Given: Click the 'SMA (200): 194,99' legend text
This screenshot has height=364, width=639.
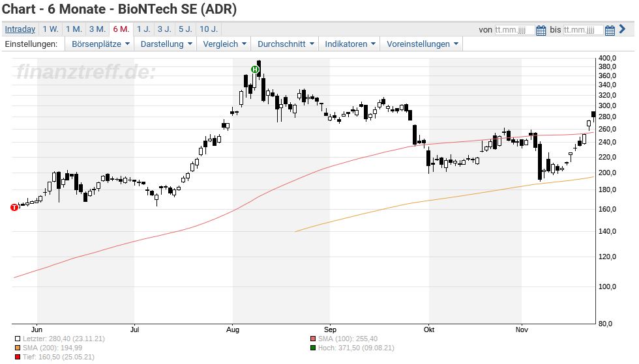Looking at the screenshot, I should click(52, 348).
